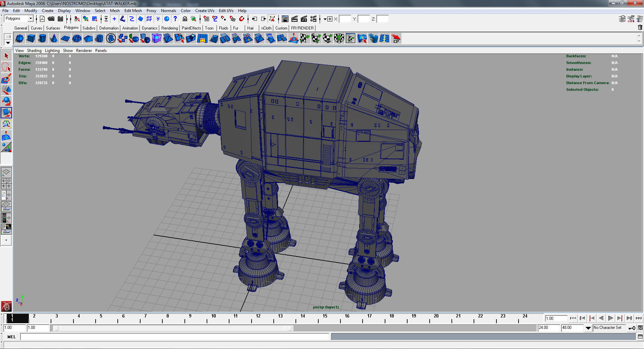Activate the Lasso select tool
This screenshot has height=349, width=644.
tap(6, 67)
